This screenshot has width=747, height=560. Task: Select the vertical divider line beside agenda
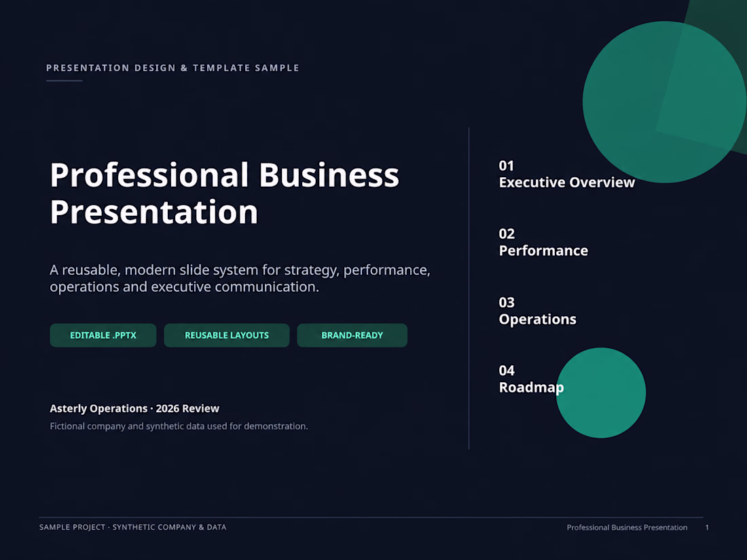[469, 288]
